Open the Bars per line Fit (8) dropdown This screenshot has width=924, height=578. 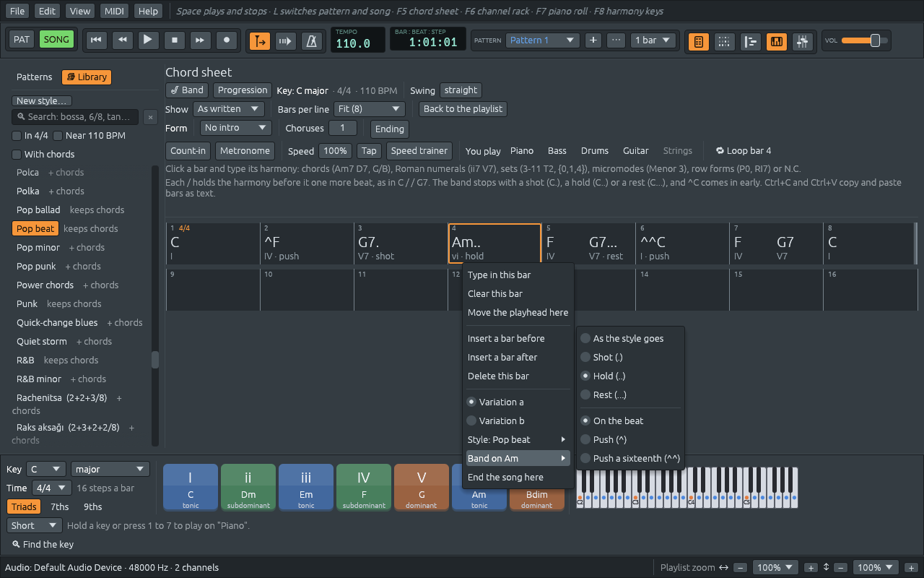[369, 109]
